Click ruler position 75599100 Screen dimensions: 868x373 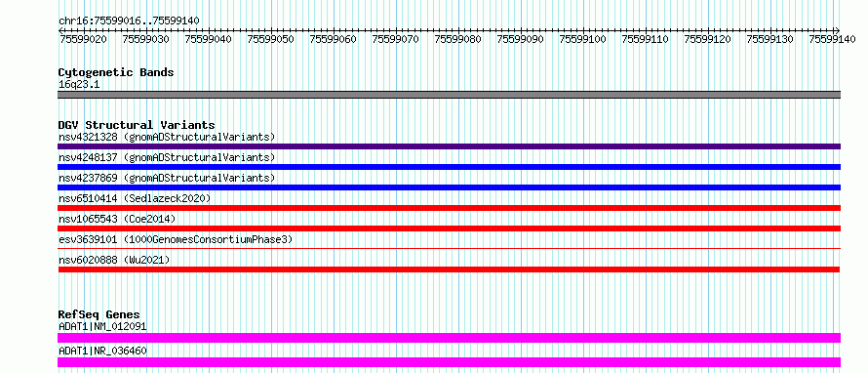click(x=583, y=39)
